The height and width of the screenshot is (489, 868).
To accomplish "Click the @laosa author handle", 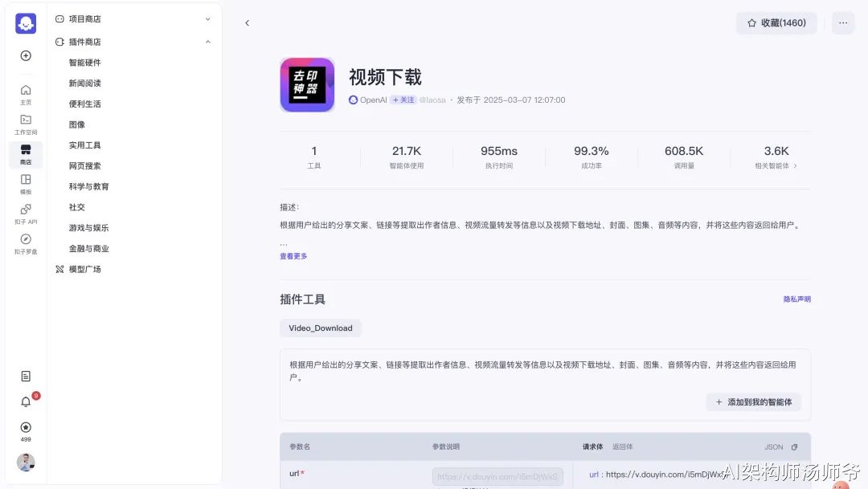I will (x=432, y=100).
